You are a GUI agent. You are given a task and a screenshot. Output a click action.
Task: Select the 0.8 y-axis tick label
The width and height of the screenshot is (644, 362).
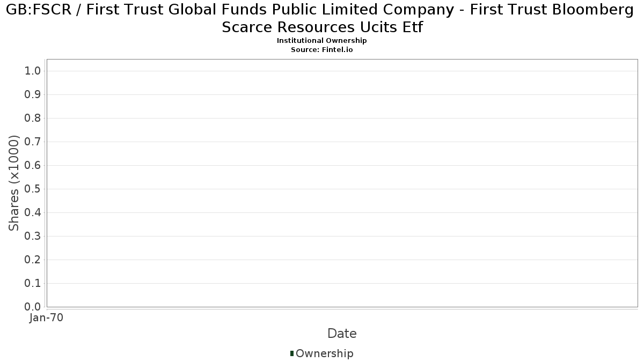[x=33, y=119]
